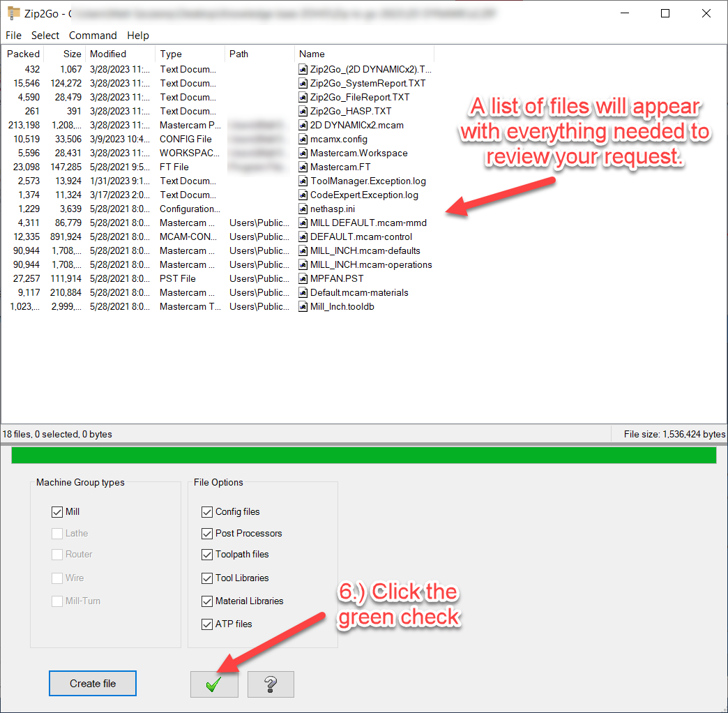Select file icon for Zip2Go_(2D DYNAMICx2).T...

(303, 69)
